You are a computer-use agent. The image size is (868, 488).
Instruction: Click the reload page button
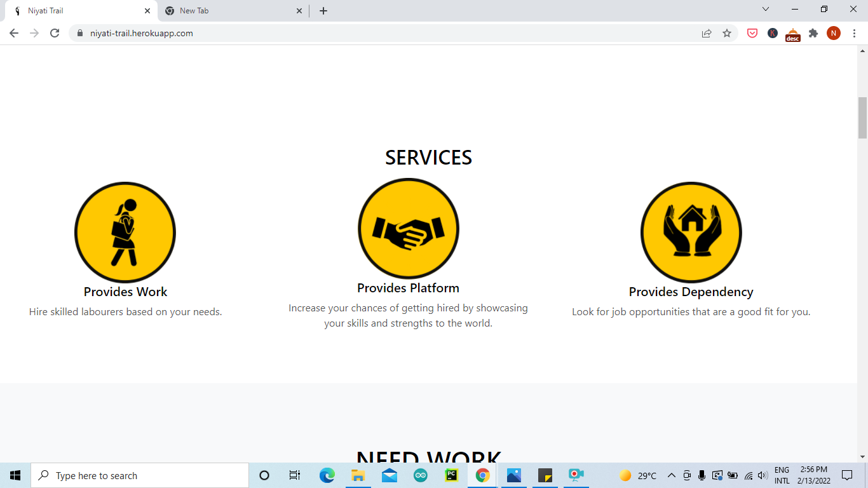(54, 33)
